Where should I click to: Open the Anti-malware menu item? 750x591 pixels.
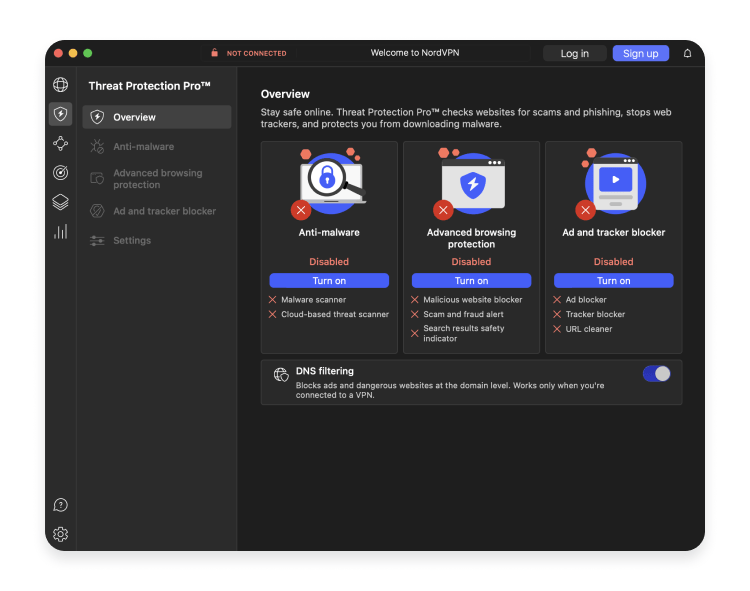click(x=143, y=147)
